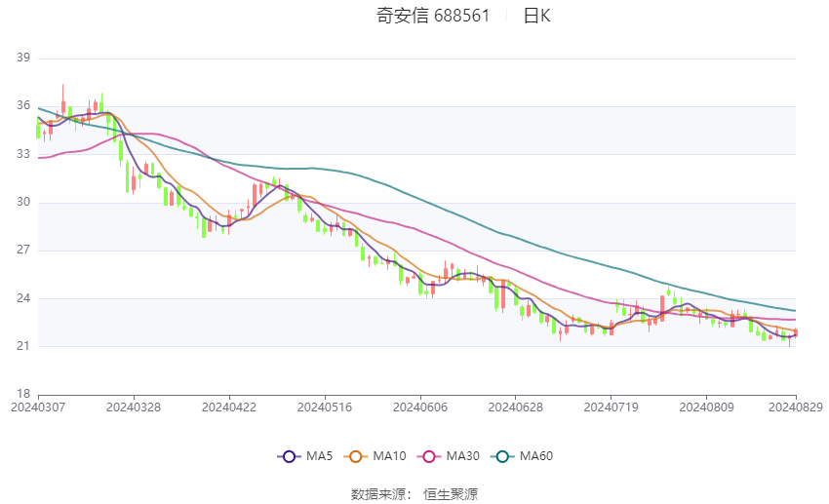Toggle the MA60 legend series
This screenshot has height=504, width=829.
(x=522, y=456)
